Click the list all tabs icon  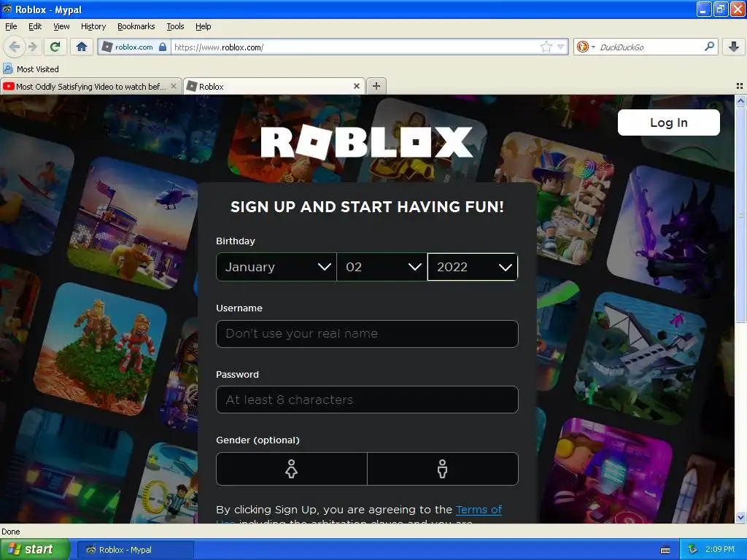click(740, 86)
